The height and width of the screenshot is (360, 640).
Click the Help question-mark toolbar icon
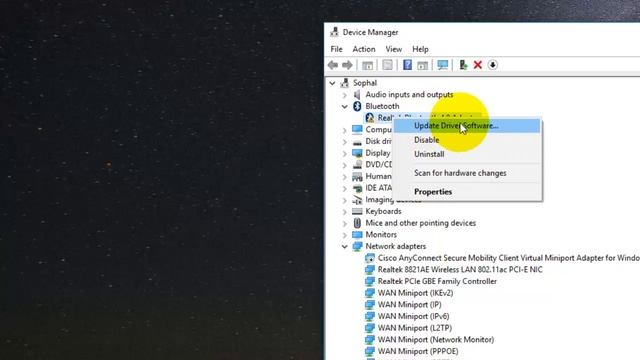pos(407,65)
